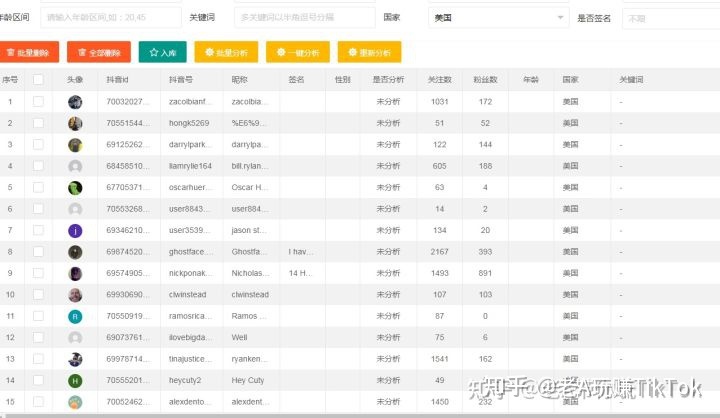Click the 一键分析 one-click analyze button
Screen dimensions: 720x418
(298, 52)
